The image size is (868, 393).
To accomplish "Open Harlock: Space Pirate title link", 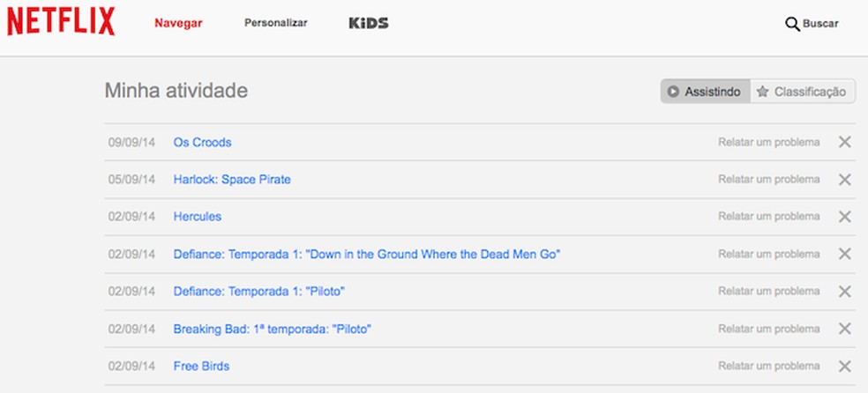I will tap(231, 180).
